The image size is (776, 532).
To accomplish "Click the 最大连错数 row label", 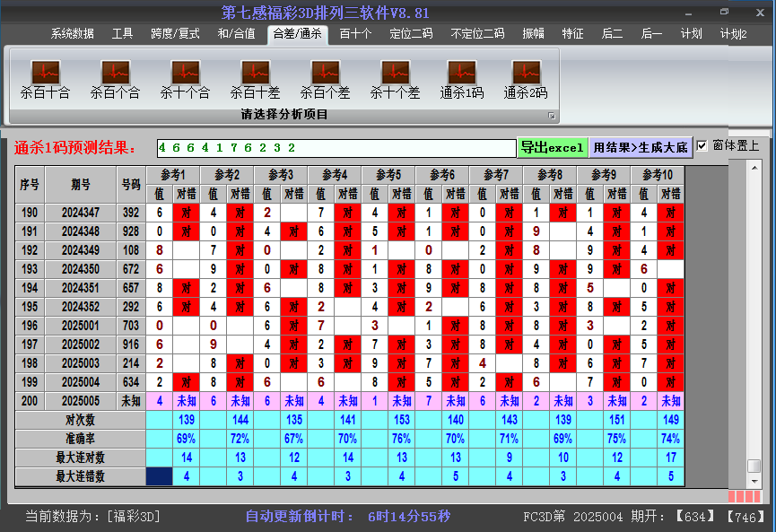I will pyautogui.click(x=80, y=476).
